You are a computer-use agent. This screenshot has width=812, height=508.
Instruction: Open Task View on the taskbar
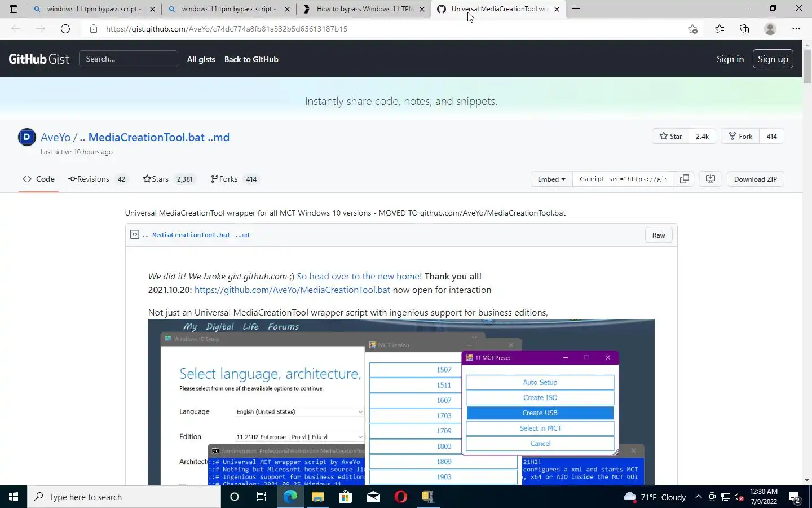(x=262, y=497)
